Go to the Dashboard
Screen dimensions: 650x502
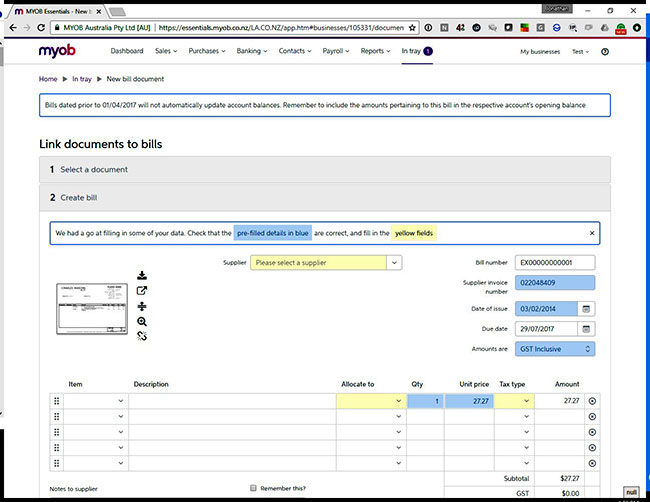coord(127,51)
